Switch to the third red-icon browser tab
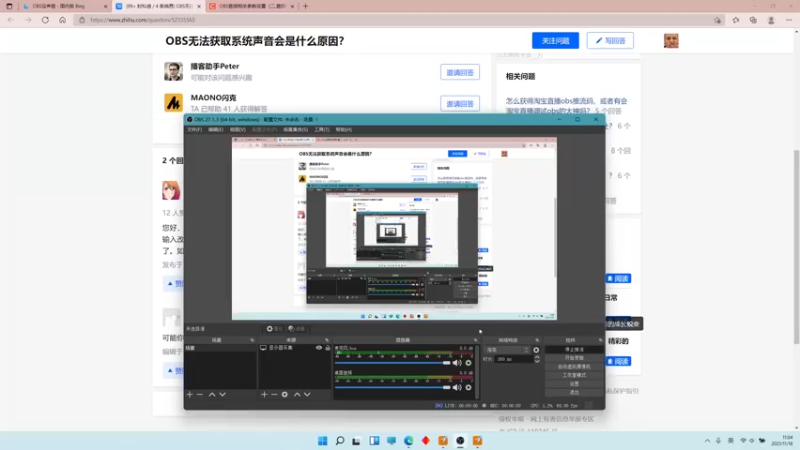The height and width of the screenshot is (450, 800). [x=252, y=6]
